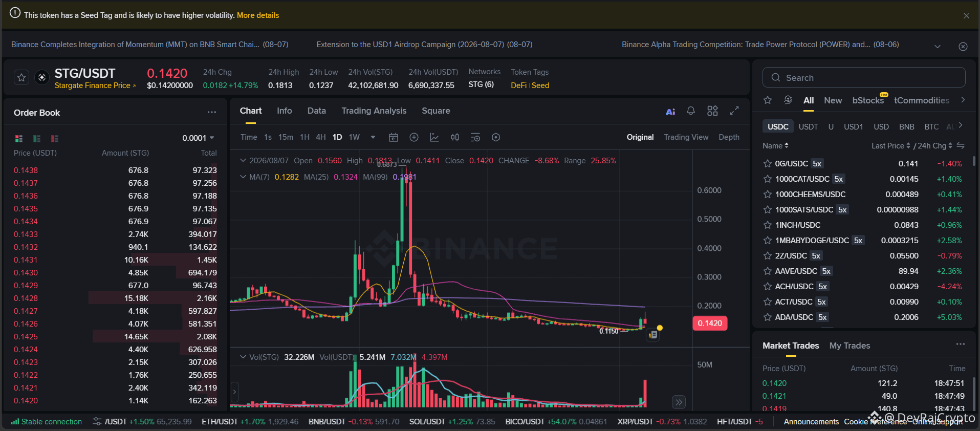Image resolution: width=980 pixels, height=431 pixels.
Task: Open More details link in warning banner
Action: coord(258,15)
